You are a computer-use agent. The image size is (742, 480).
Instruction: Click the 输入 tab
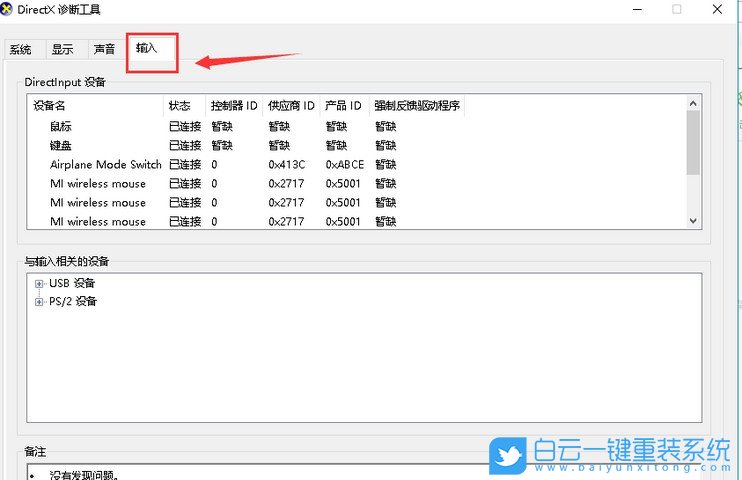(x=147, y=48)
